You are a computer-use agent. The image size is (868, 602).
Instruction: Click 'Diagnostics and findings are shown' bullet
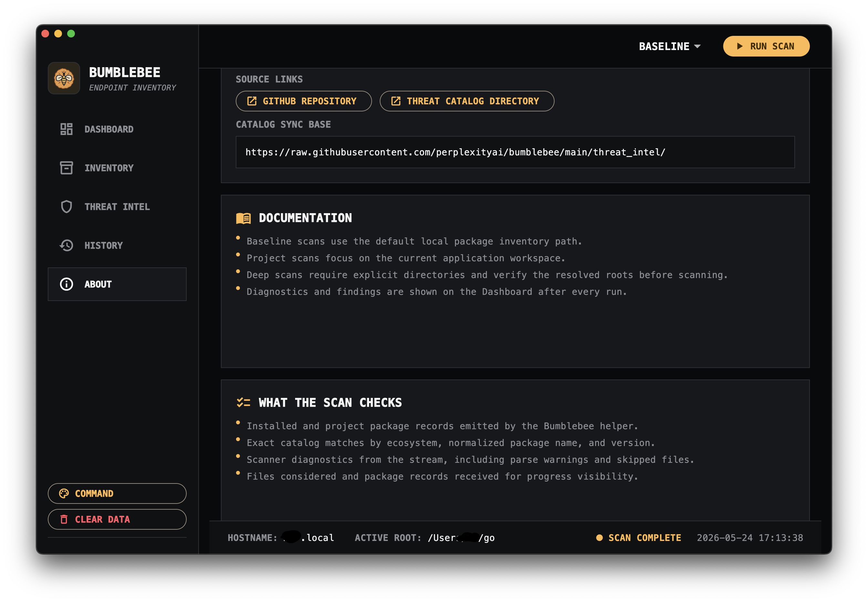point(437,292)
